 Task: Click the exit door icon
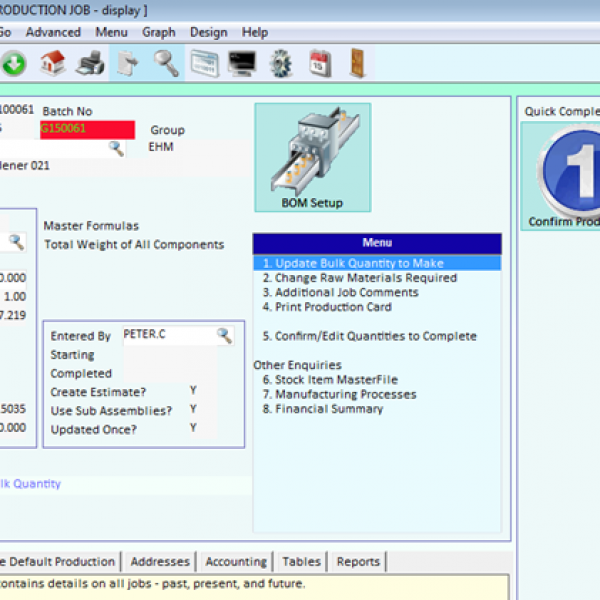coord(358,63)
